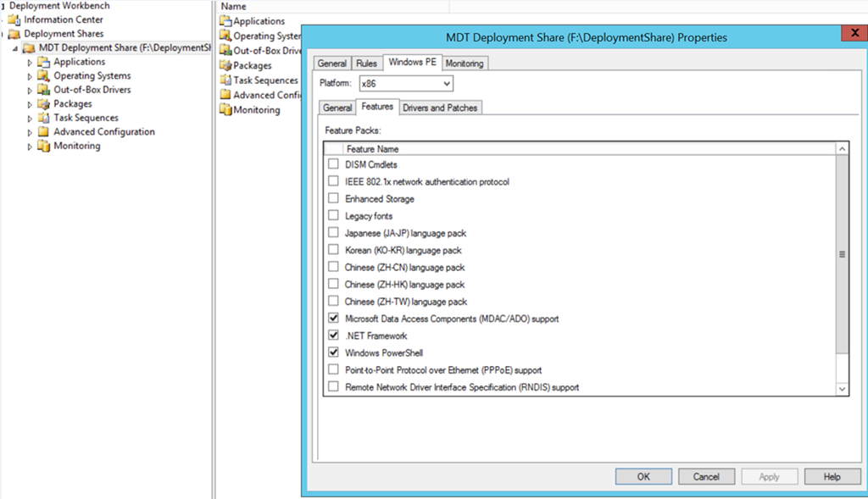
Task: Click the Applications icon in the Name list
Action: click(225, 21)
